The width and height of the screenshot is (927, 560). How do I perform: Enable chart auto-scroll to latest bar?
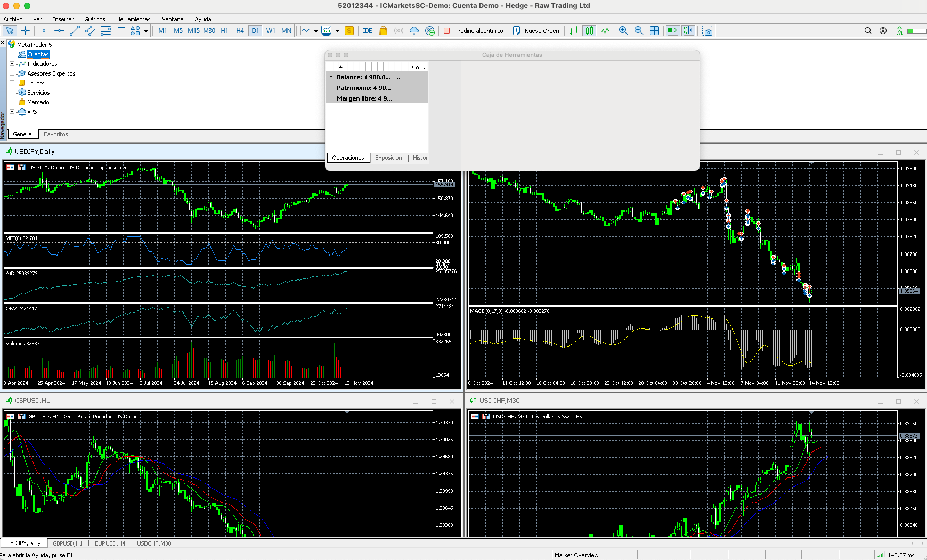click(x=673, y=30)
